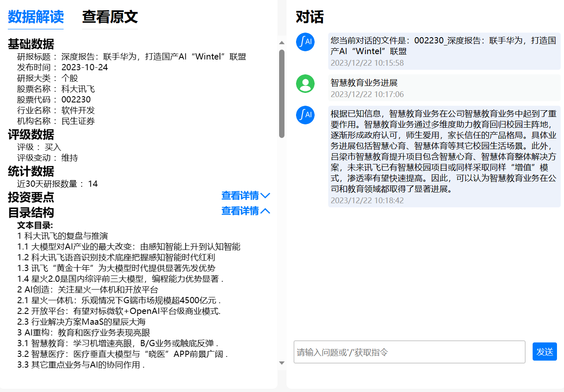Click catalog item 3.3 其它重点业务
This screenshot has height=392, width=564.
(81, 365)
